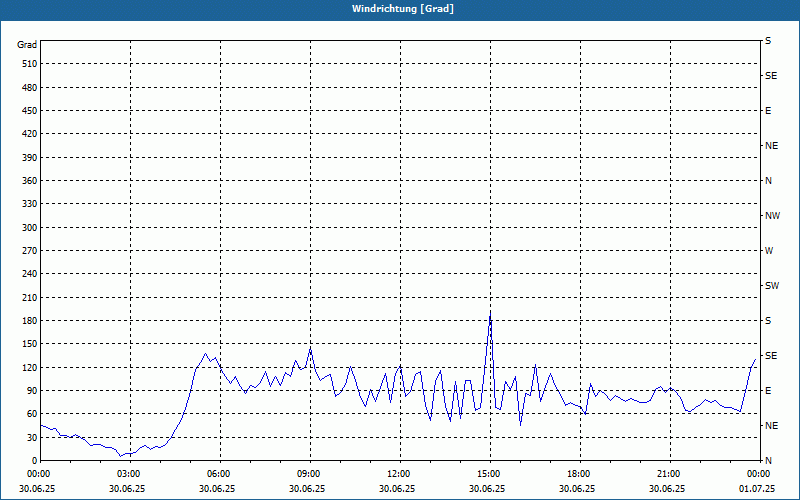Image resolution: width=800 pixels, height=500 pixels.
Task: Click the 0 y-axis label
Action: coord(35,461)
